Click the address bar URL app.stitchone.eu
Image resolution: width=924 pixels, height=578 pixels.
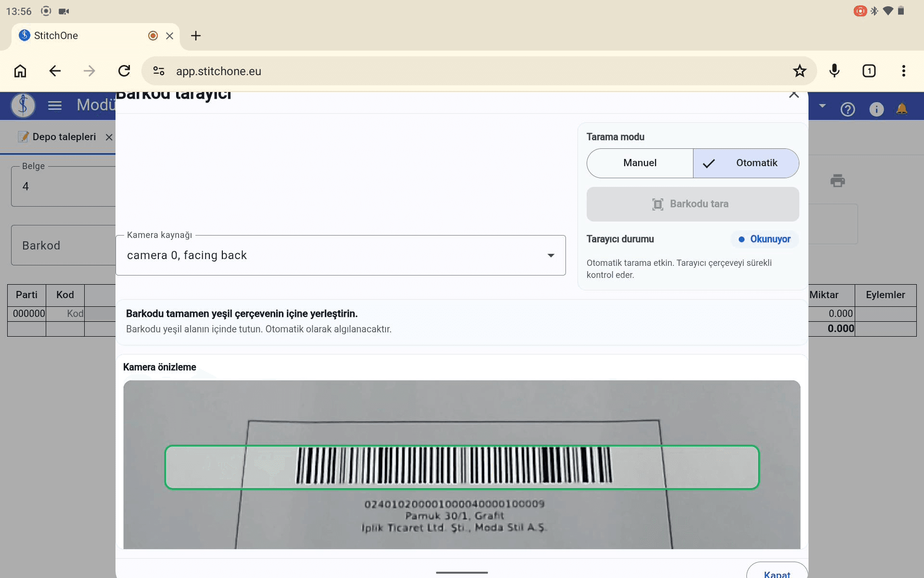pos(218,71)
